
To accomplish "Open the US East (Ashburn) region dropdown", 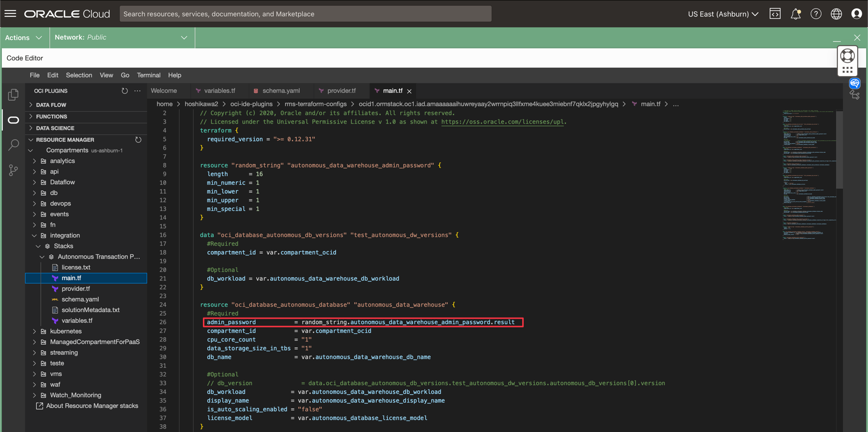I will 723,14.
